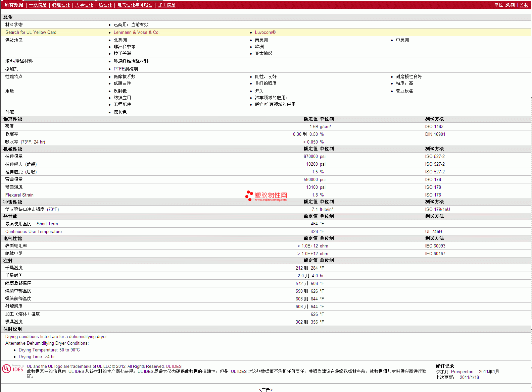532x392 pixels.
Task: Select the 热性能 tab
Action: [x=105, y=5]
